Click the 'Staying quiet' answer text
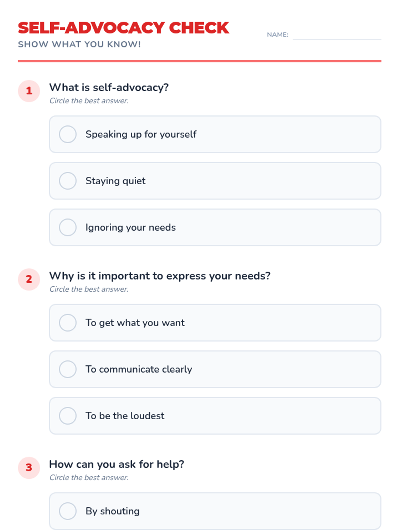 click(x=115, y=181)
